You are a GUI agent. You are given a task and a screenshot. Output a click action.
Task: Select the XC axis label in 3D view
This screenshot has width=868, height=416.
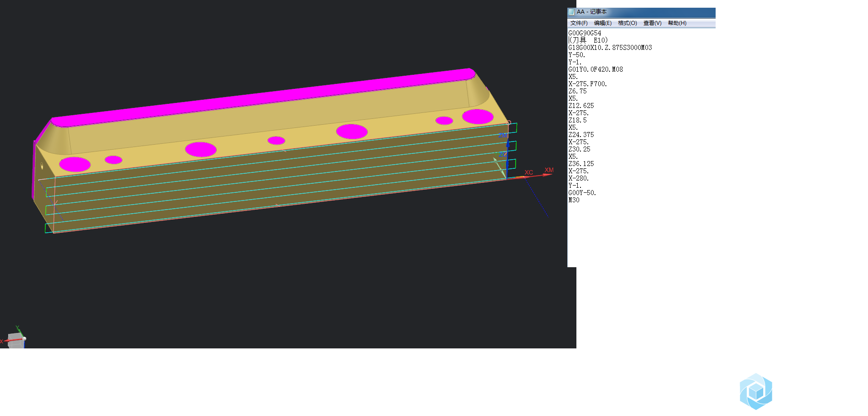[x=529, y=172]
